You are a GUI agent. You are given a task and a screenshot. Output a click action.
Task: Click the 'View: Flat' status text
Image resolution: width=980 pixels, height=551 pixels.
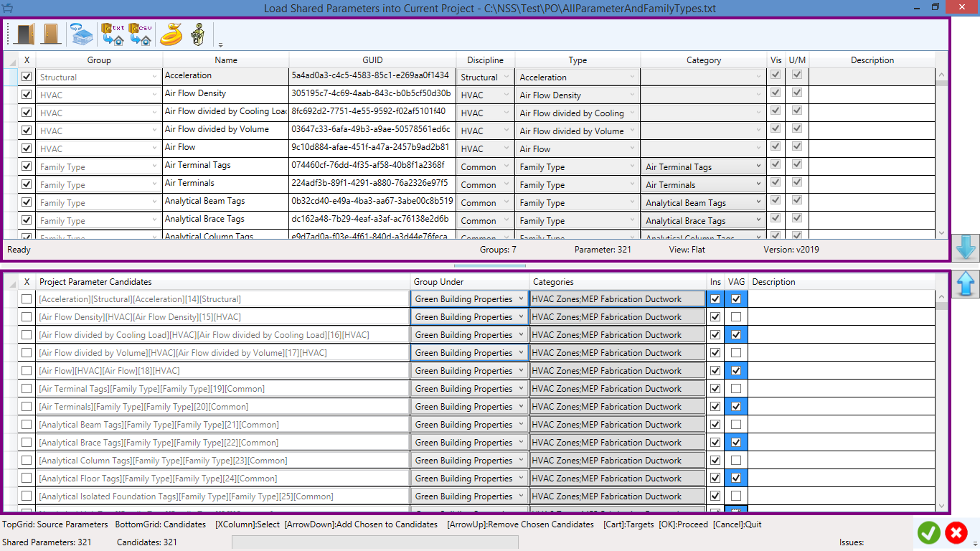688,250
